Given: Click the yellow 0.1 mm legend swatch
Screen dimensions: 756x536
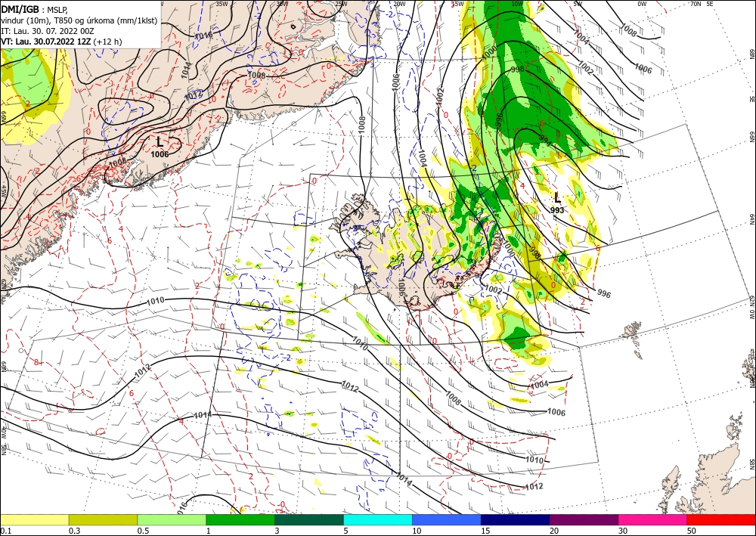Looking at the screenshot, I should [x=34, y=519].
